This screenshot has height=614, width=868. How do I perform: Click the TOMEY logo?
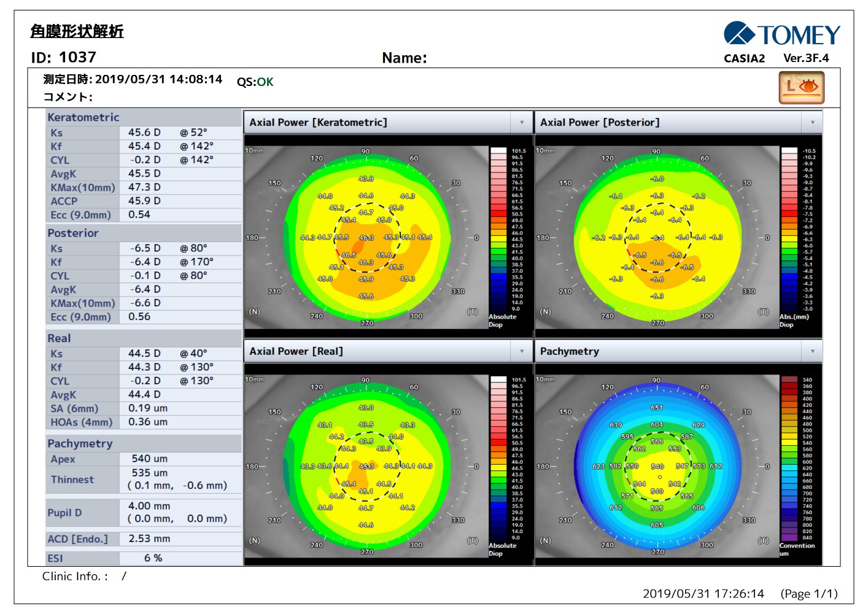point(782,34)
